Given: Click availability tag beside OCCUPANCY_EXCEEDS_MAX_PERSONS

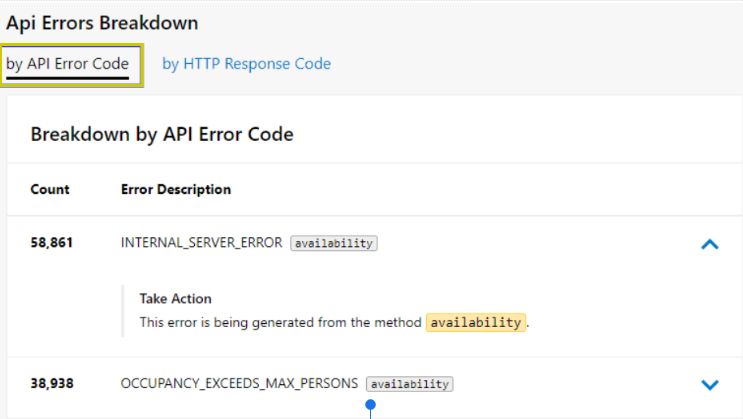Looking at the screenshot, I should [x=409, y=384].
